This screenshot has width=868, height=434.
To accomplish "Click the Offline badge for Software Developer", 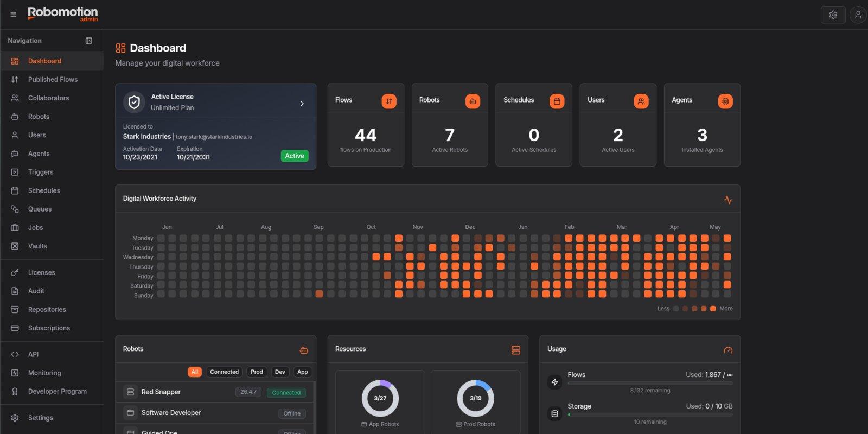I will (292, 413).
